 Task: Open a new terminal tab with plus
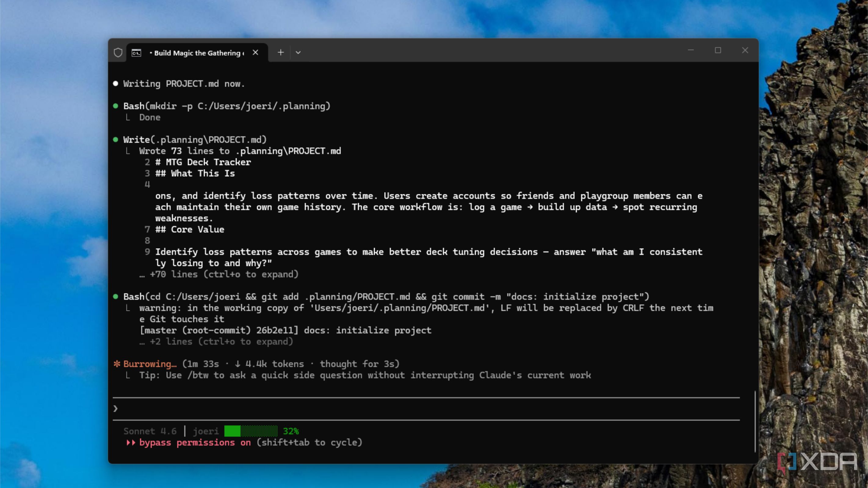click(x=281, y=52)
